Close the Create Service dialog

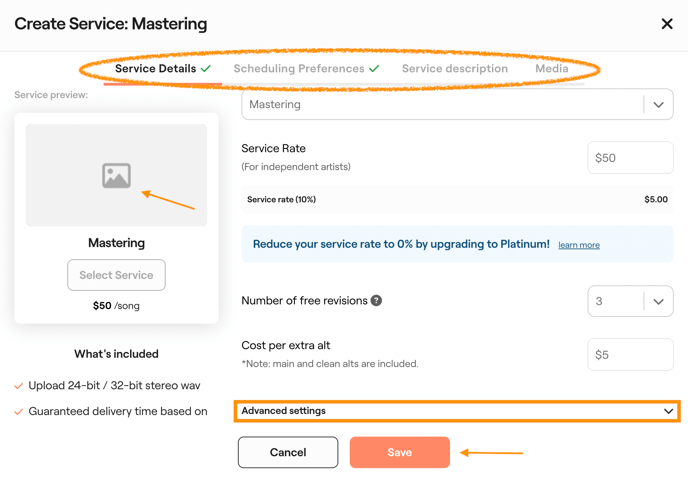[667, 24]
